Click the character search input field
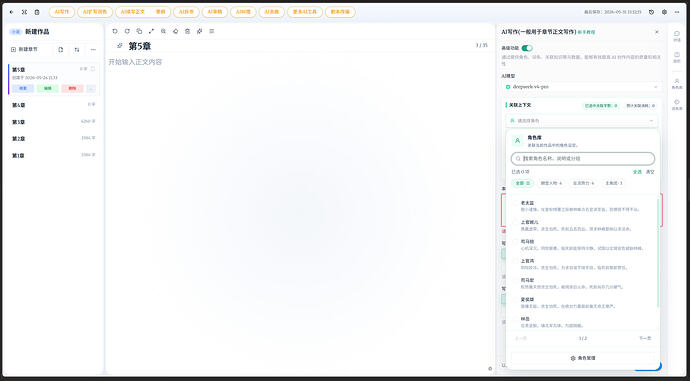This screenshot has width=690, height=381. coord(583,158)
